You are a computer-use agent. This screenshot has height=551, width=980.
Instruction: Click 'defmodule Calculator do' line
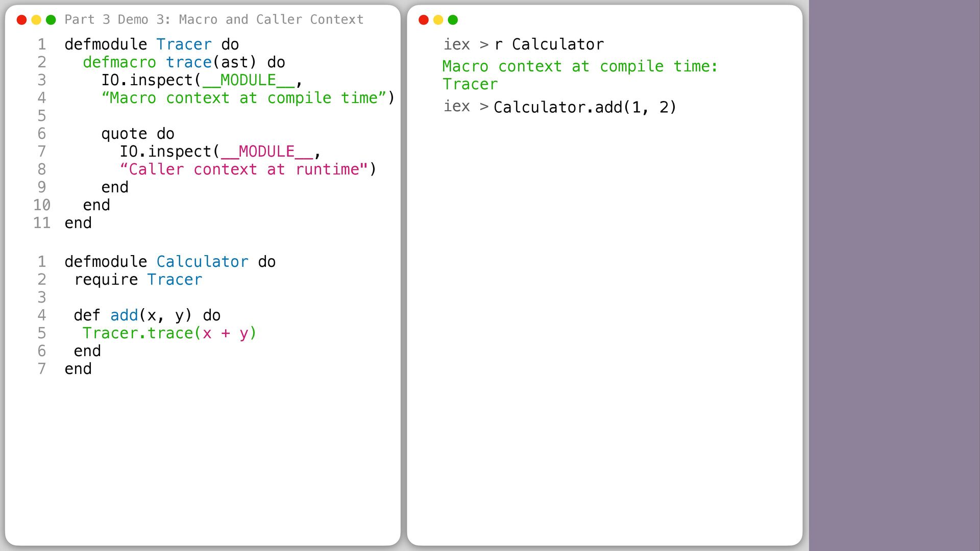pyautogui.click(x=170, y=262)
